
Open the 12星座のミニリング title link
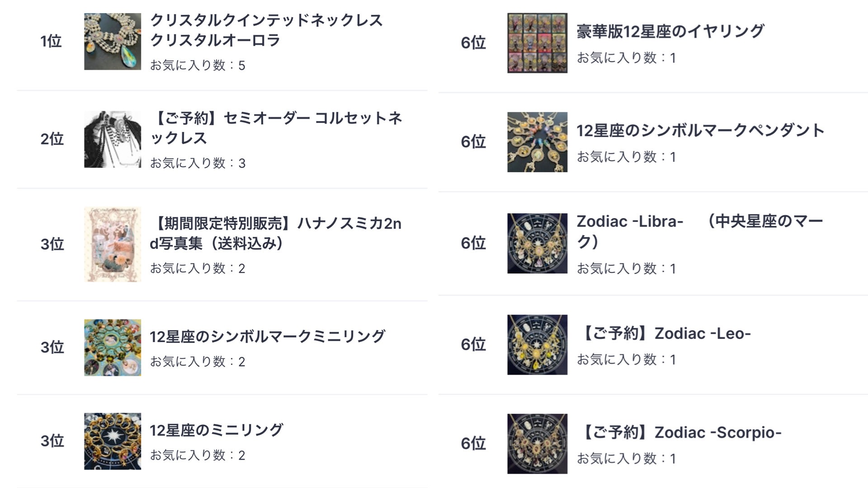coord(216,430)
